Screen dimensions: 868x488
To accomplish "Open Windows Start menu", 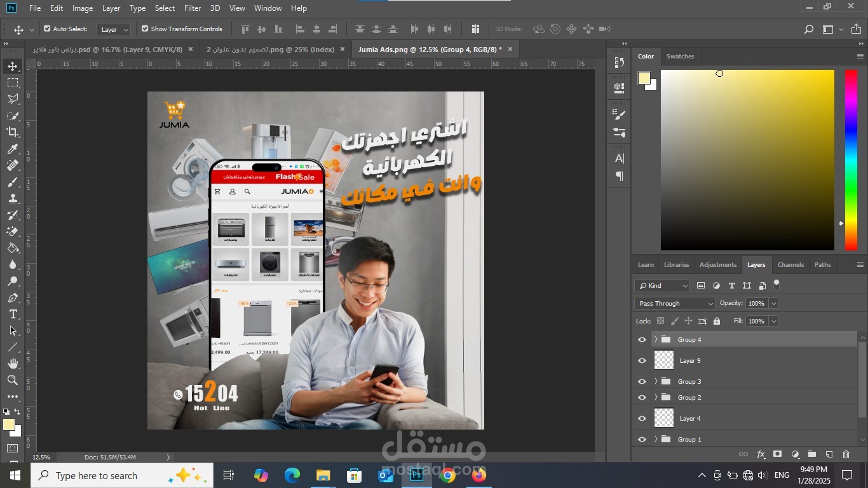I will (x=15, y=475).
